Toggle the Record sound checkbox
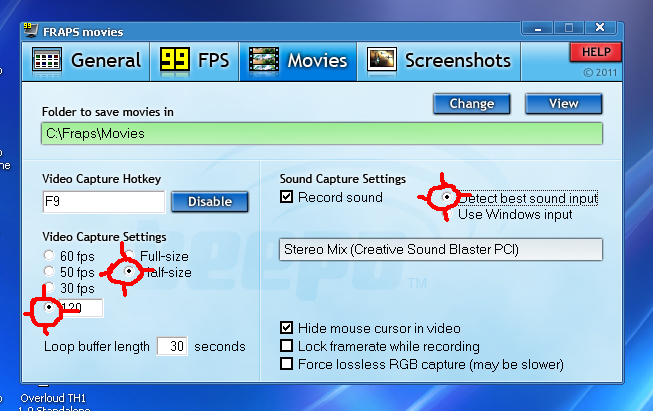 [x=287, y=197]
